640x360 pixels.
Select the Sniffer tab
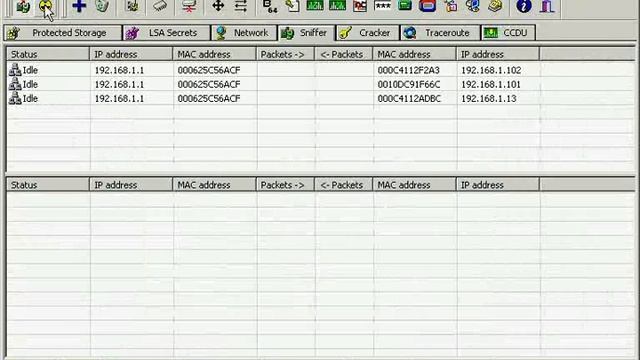(x=306, y=33)
